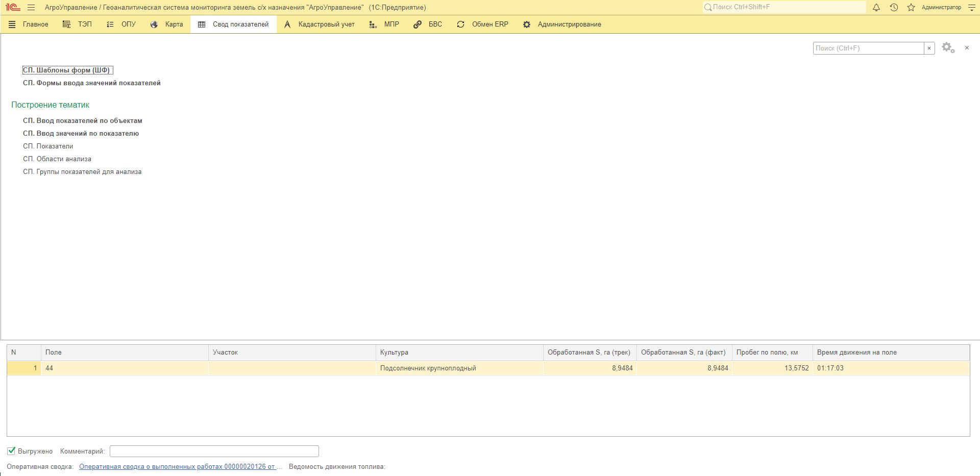Click the Культура column header
This screenshot has height=476, width=980.
tap(459, 353)
